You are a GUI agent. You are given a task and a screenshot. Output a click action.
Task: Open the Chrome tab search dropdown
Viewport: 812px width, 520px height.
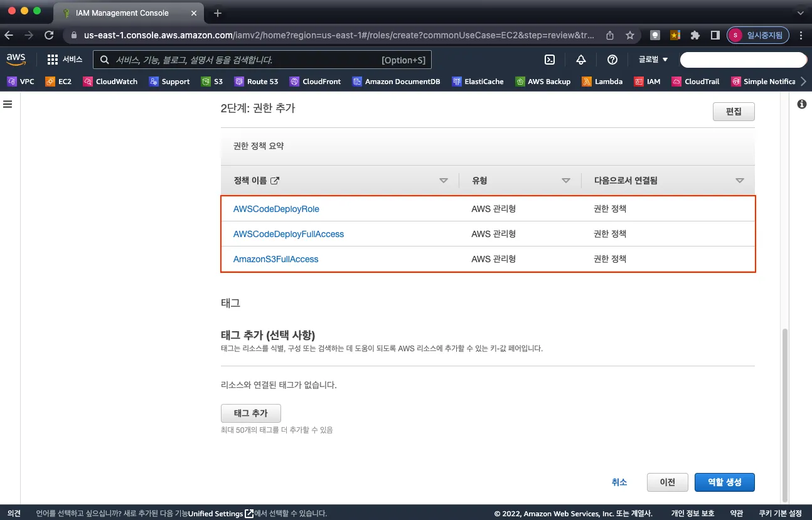tap(800, 13)
